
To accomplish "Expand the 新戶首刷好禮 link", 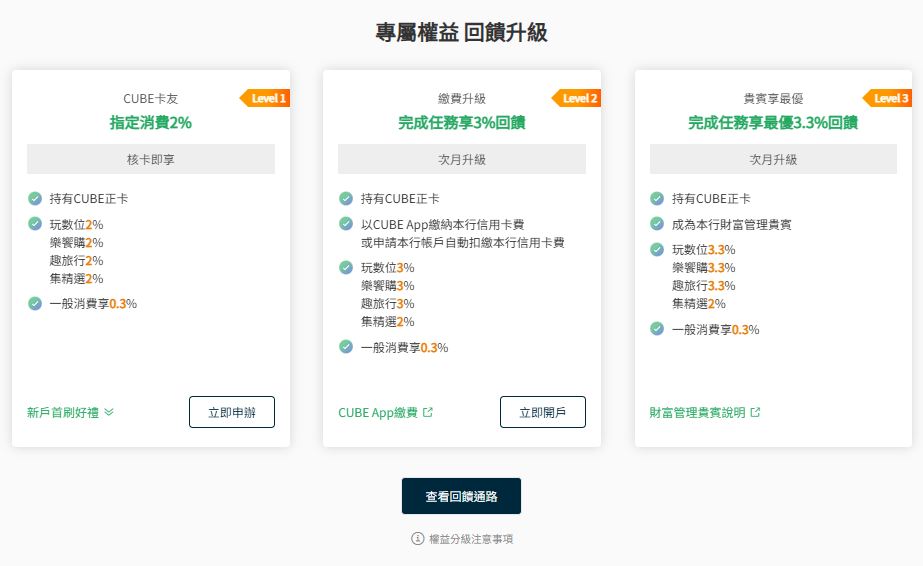I will tap(70, 412).
